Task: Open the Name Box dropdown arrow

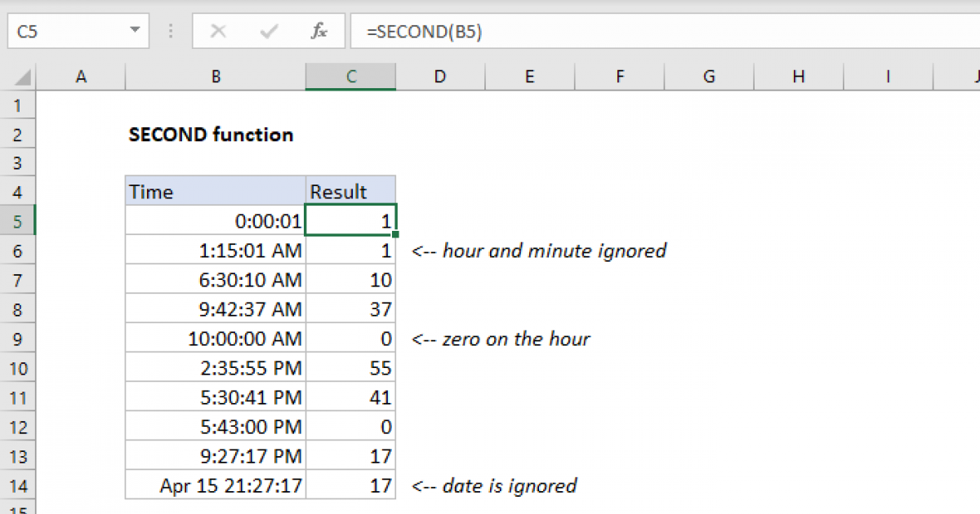Action: pyautogui.click(x=136, y=31)
